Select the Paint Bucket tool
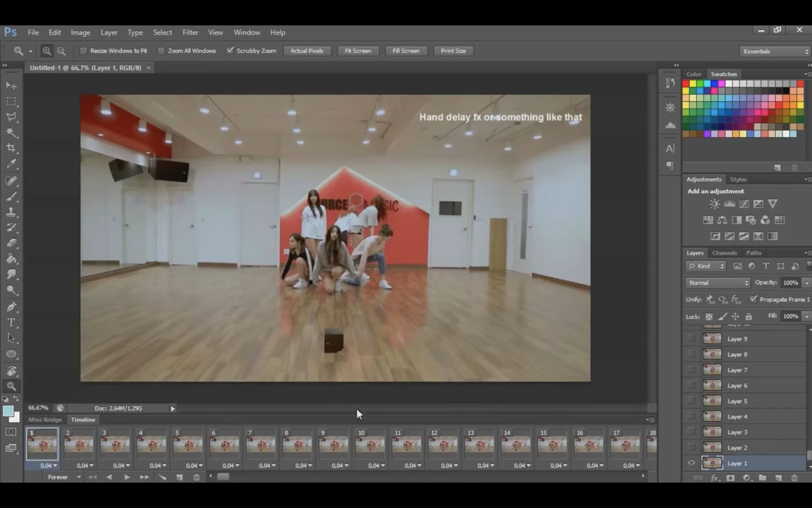Image resolution: width=812 pixels, height=508 pixels. 11,259
